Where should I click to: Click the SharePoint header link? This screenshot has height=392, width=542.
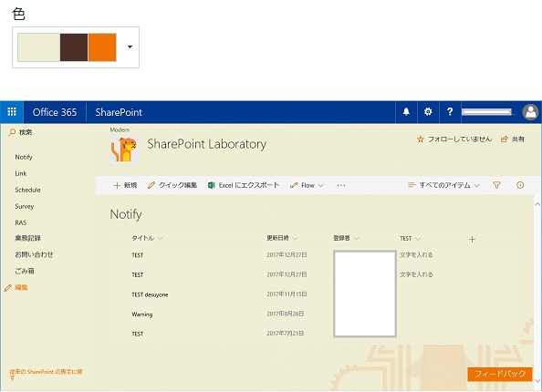click(119, 112)
